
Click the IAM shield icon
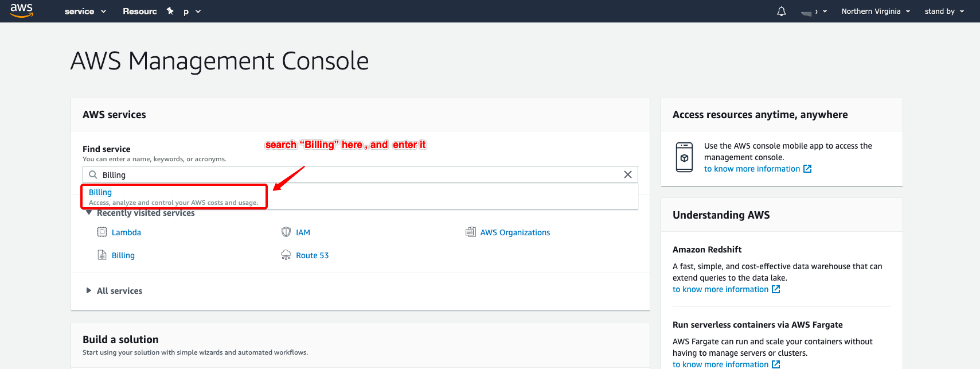[286, 232]
